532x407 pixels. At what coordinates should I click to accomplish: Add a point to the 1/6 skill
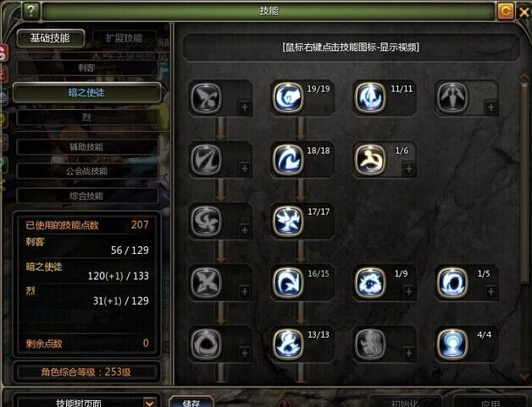tap(409, 168)
